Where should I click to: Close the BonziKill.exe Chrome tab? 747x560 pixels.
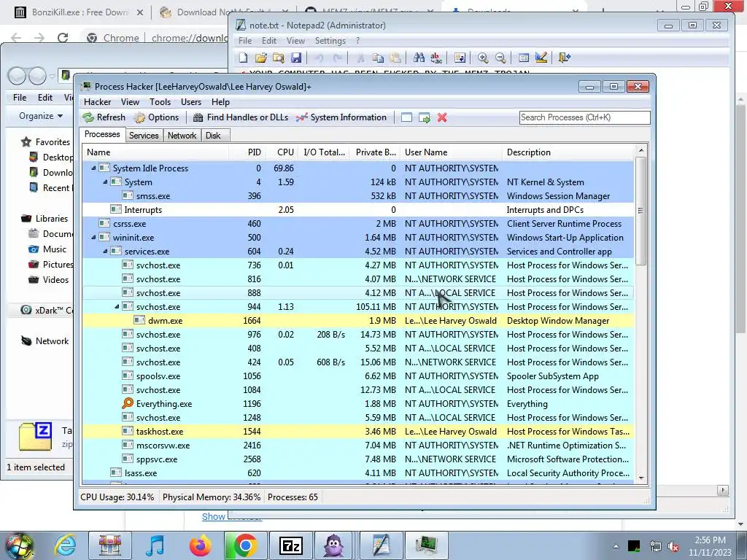click(x=140, y=12)
